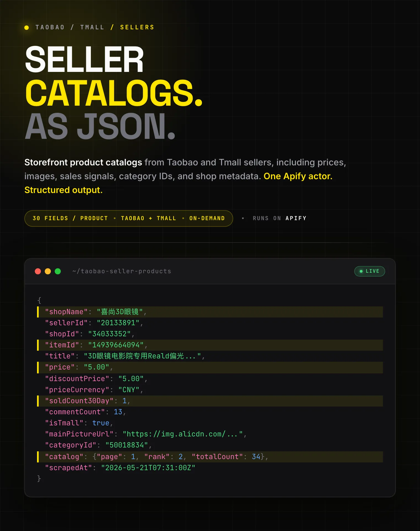Select the "price" JSON line
The height and width of the screenshot is (531, 420).
pyautogui.click(x=210, y=368)
